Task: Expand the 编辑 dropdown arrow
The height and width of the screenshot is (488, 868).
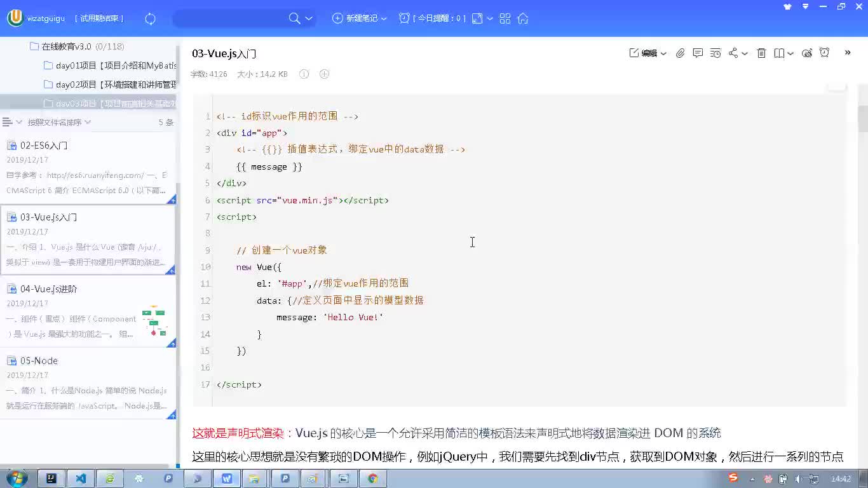Action: [x=663, y=54]
